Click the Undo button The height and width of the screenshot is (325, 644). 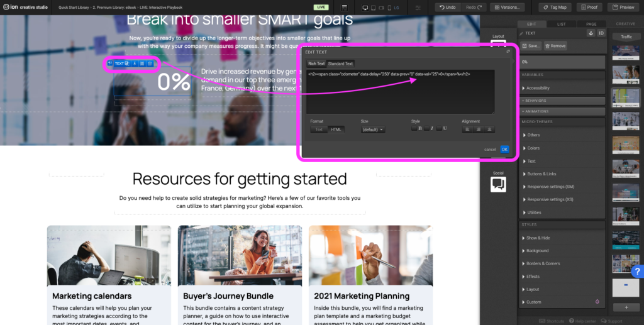448,8
